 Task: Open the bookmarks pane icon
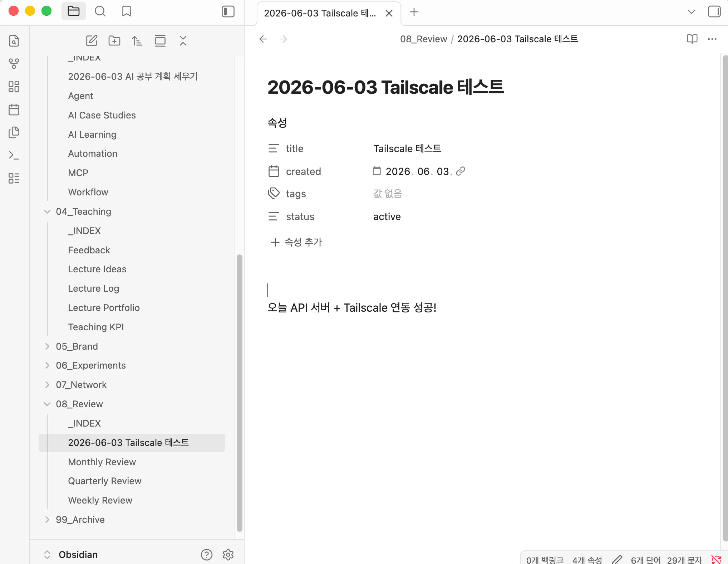click(x=127, y=11)
